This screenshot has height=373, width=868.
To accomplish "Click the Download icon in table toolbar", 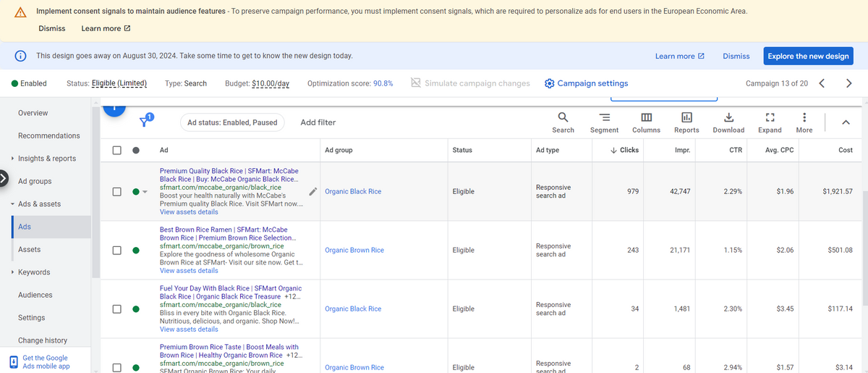I will point(728,117).
